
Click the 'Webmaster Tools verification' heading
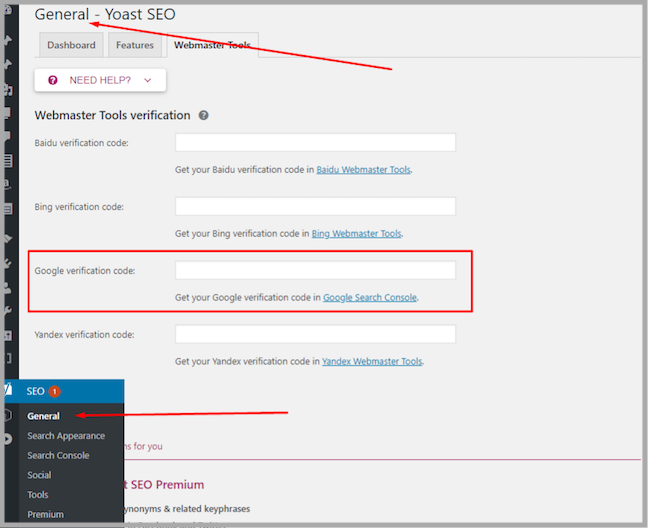click(x=112, y=115)
